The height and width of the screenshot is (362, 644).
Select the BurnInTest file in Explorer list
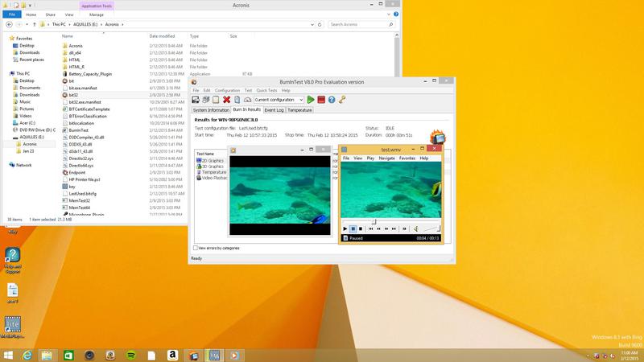pyautogui.click(x=78, y=130)
